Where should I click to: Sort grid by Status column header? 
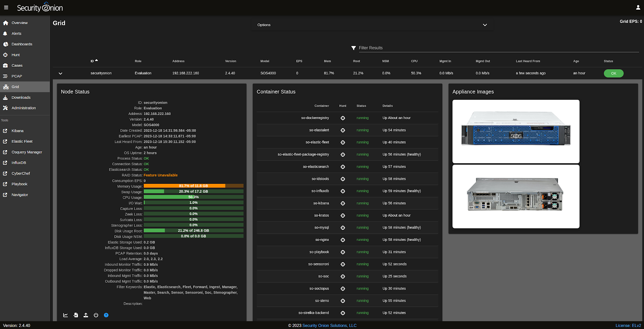point(608,61)
